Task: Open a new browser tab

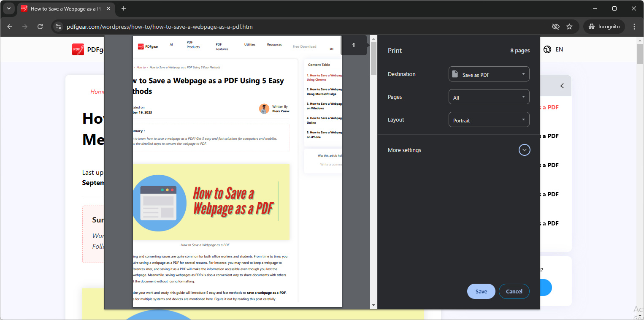Action: pos(123,8)
